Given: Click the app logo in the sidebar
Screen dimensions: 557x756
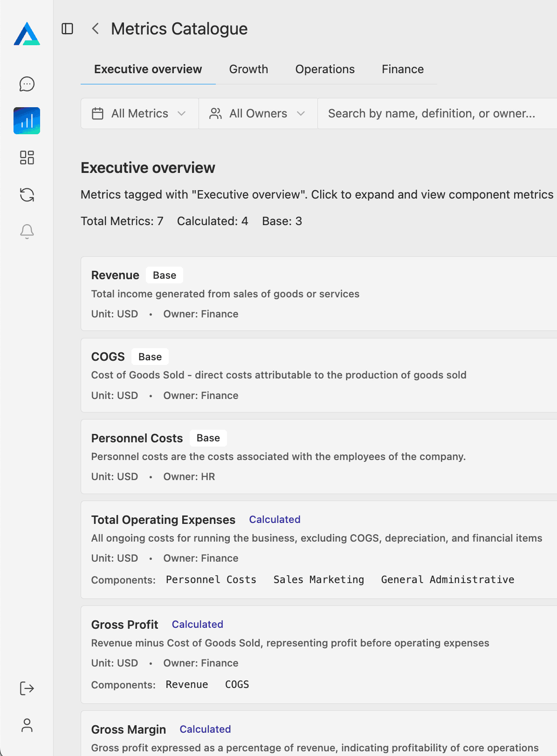Looking at the screenshot, I should pos(27,34).
